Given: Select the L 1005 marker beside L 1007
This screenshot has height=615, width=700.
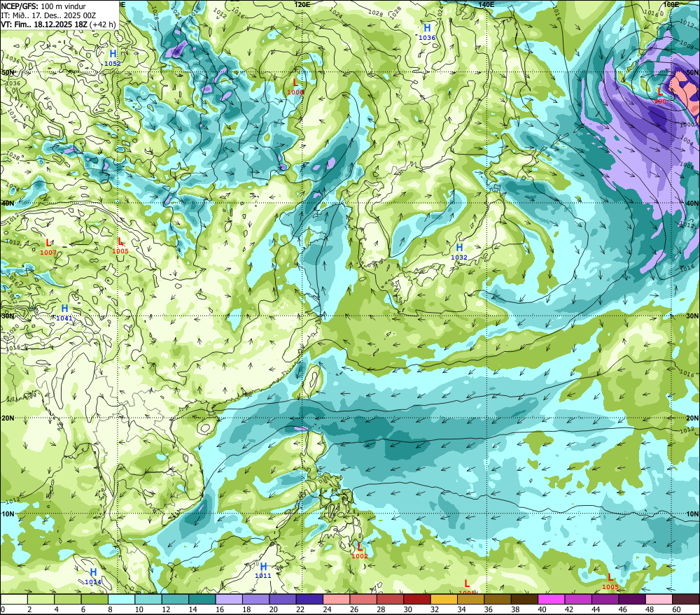Looking at the screenshot, I should (x=120, y=246).
